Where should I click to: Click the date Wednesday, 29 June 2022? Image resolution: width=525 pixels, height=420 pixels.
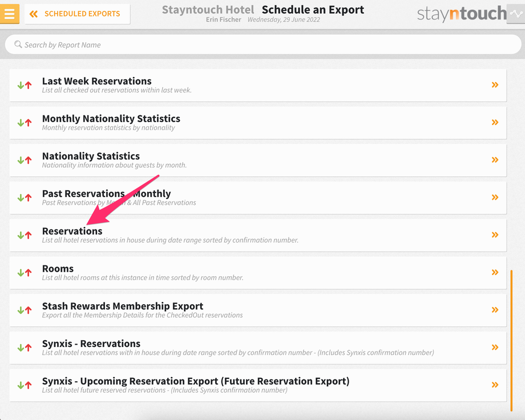284,19
